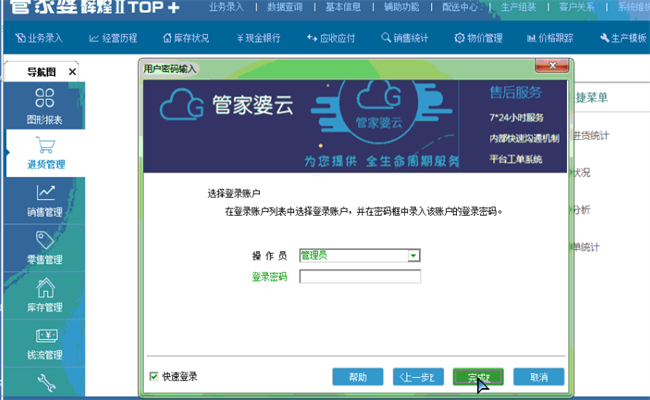
Task: Open the 生产组装 menu
Action: click(x=518, y=7)
